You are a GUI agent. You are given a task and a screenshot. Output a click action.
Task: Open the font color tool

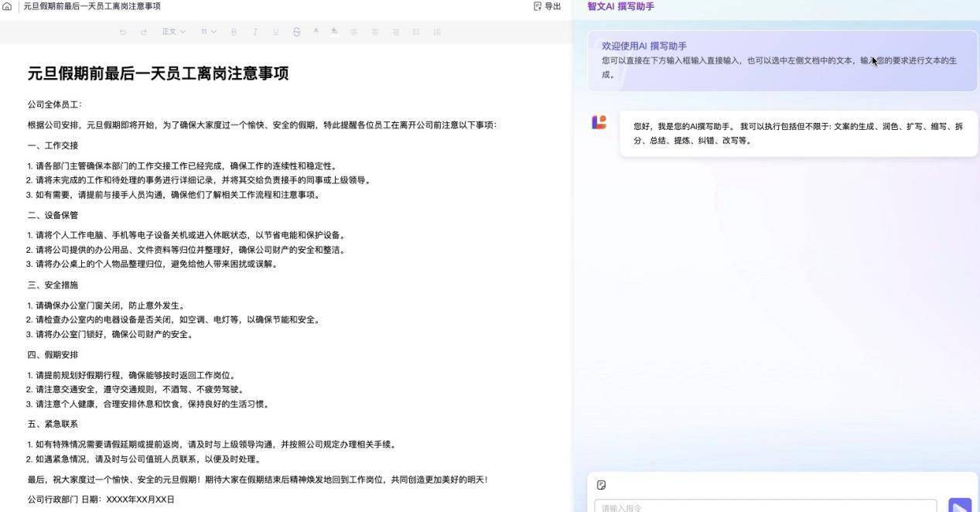click(315, 32)
